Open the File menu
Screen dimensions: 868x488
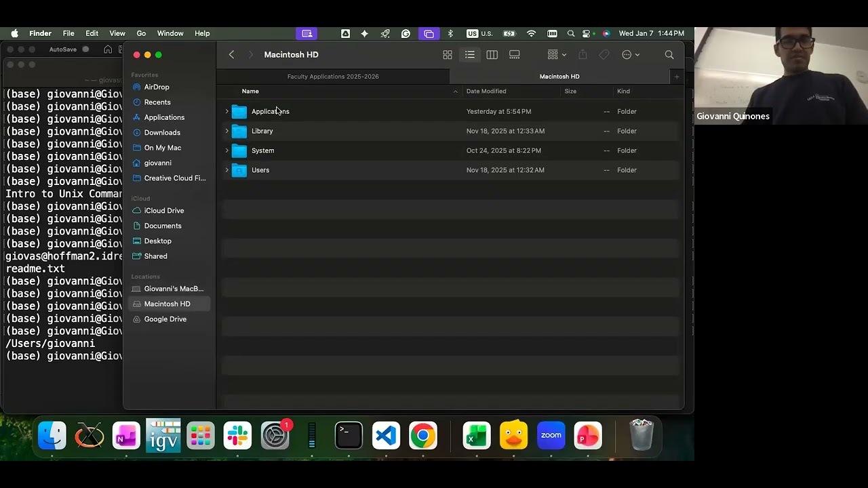tap(68, 33)
